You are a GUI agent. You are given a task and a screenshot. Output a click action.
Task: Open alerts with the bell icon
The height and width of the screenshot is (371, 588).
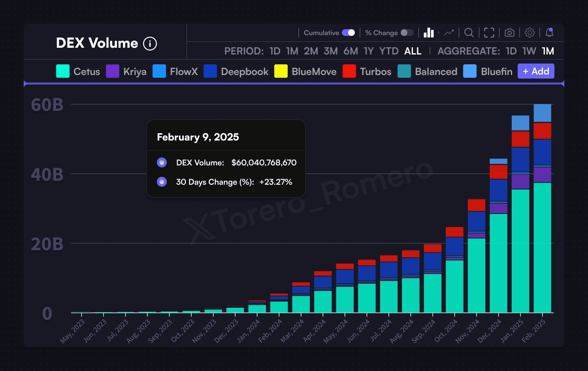pos(549,33)
